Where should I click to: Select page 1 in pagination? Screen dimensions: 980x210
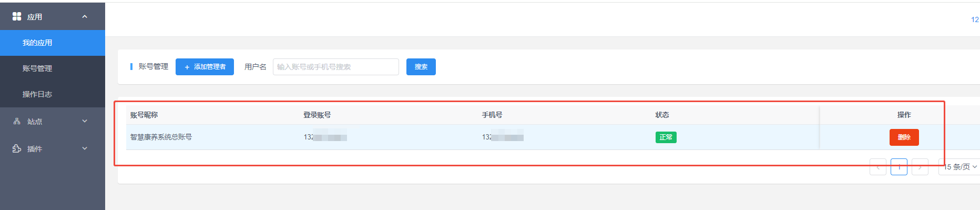click(899, 167)
